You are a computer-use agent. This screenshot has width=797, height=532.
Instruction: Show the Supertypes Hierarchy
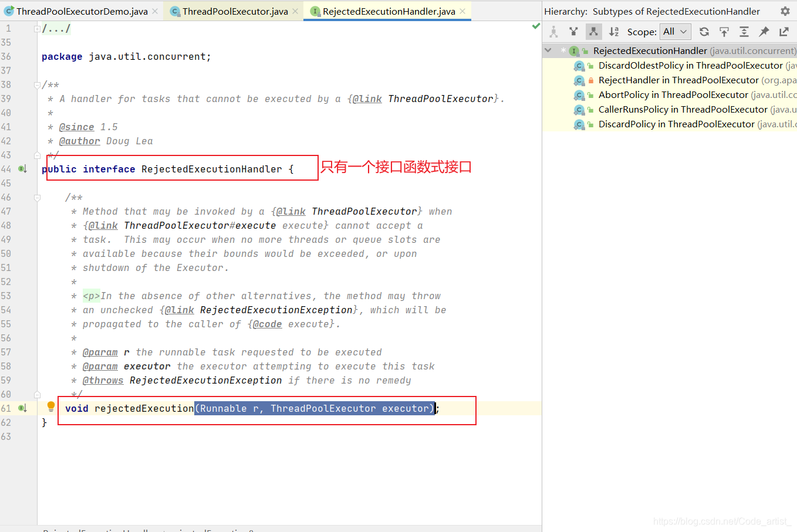coord(573,32)
